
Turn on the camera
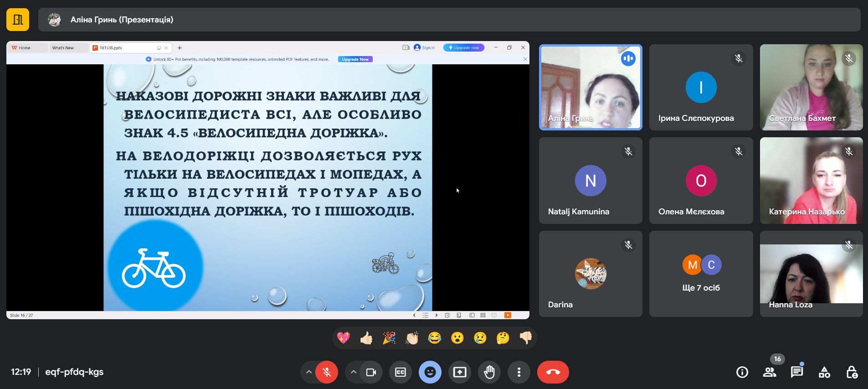(371, 372)
